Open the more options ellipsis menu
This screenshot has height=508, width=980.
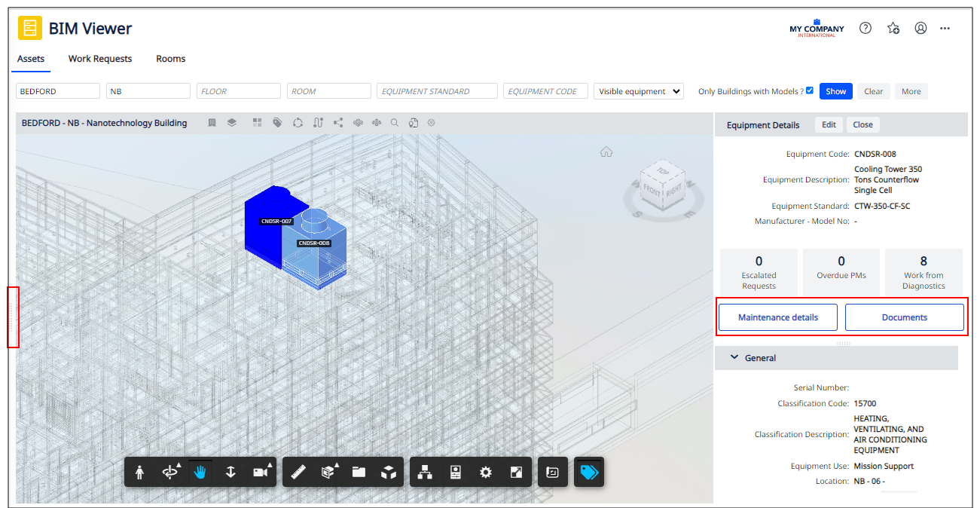tap(945, 28)
